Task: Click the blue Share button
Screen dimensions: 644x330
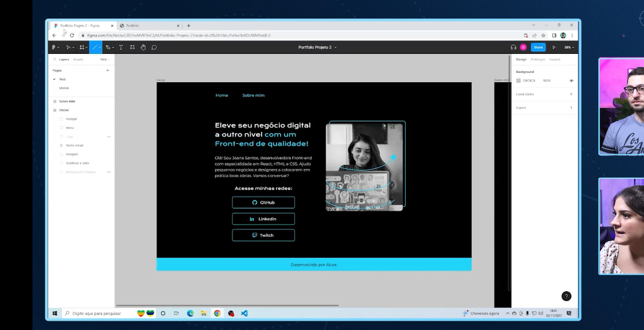Action: (539, 47)
